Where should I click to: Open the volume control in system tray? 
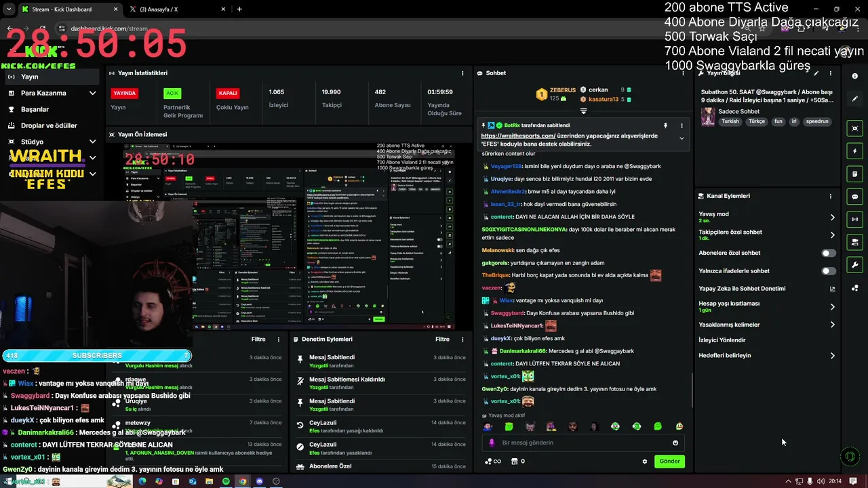click(x=821, y=481)
